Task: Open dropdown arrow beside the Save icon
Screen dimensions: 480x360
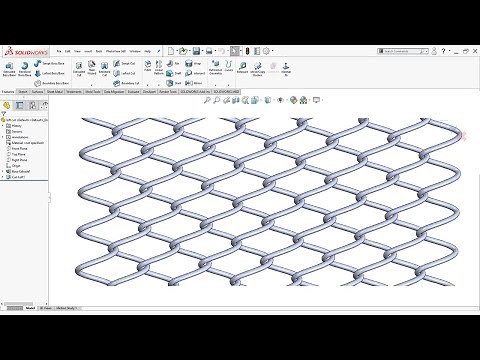Action: [x=202, y=51]
